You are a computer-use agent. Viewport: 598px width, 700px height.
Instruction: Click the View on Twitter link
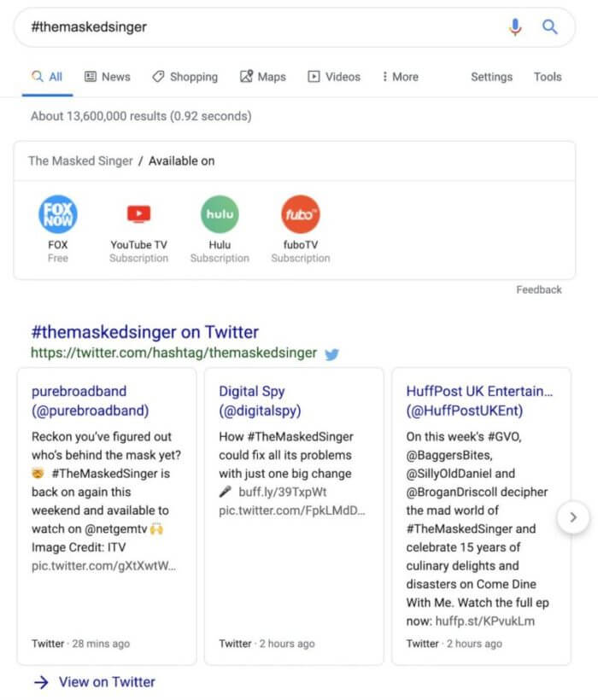107,682
